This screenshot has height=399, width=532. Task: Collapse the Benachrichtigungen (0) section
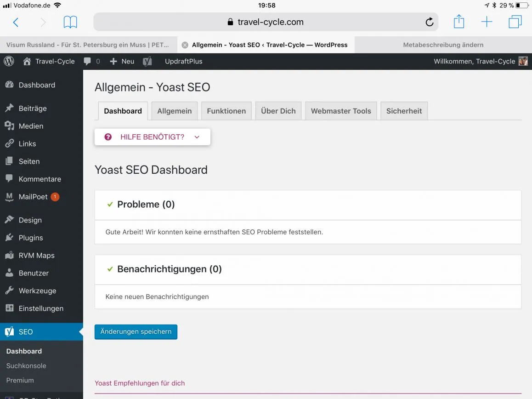coord(308,269)
